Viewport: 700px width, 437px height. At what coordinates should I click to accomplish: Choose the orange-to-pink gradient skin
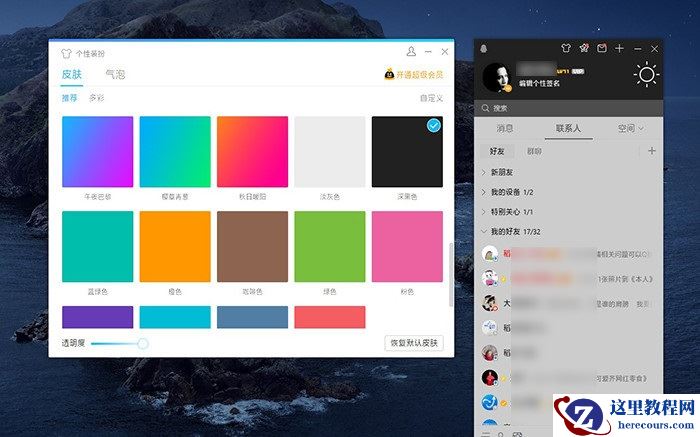252,152
